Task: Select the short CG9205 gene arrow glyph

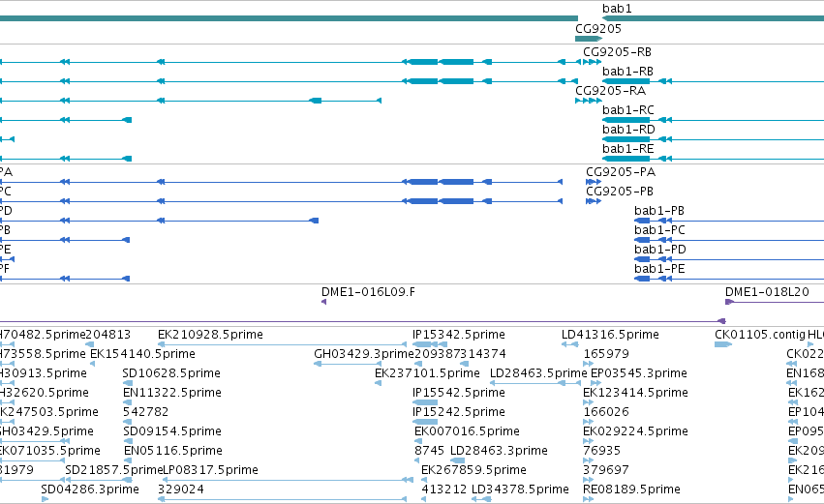Action: [x=589, y=39]
